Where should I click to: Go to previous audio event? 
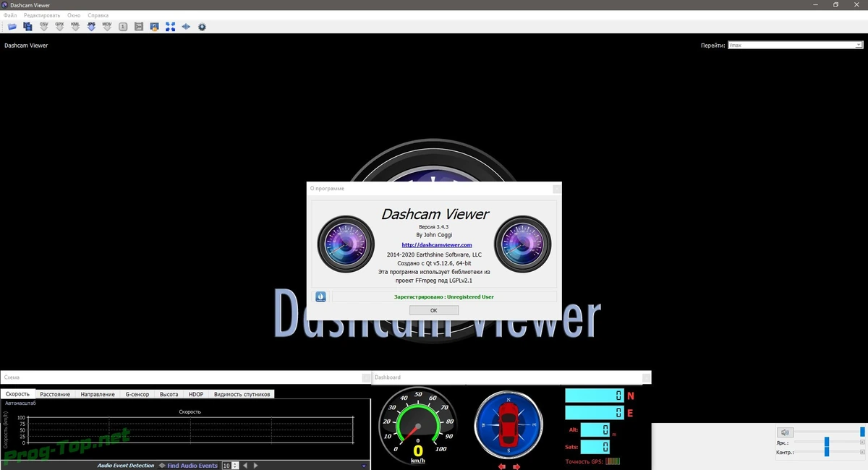click(244, 466)
